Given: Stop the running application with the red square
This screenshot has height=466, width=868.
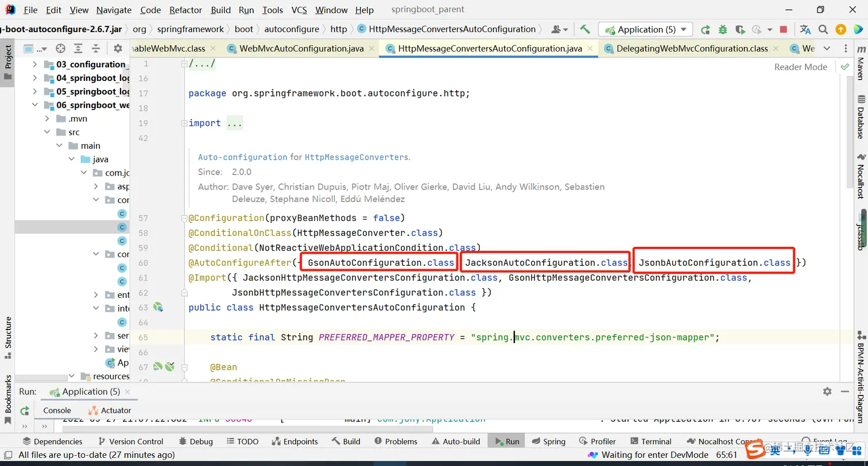Looking at the screenshot, I should point(784,29).
